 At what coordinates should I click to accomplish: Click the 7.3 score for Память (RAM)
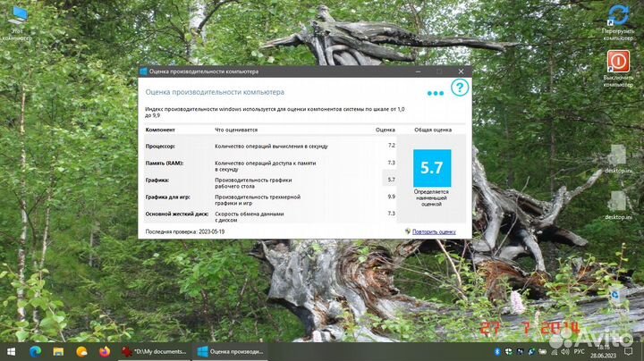[392, 163]
